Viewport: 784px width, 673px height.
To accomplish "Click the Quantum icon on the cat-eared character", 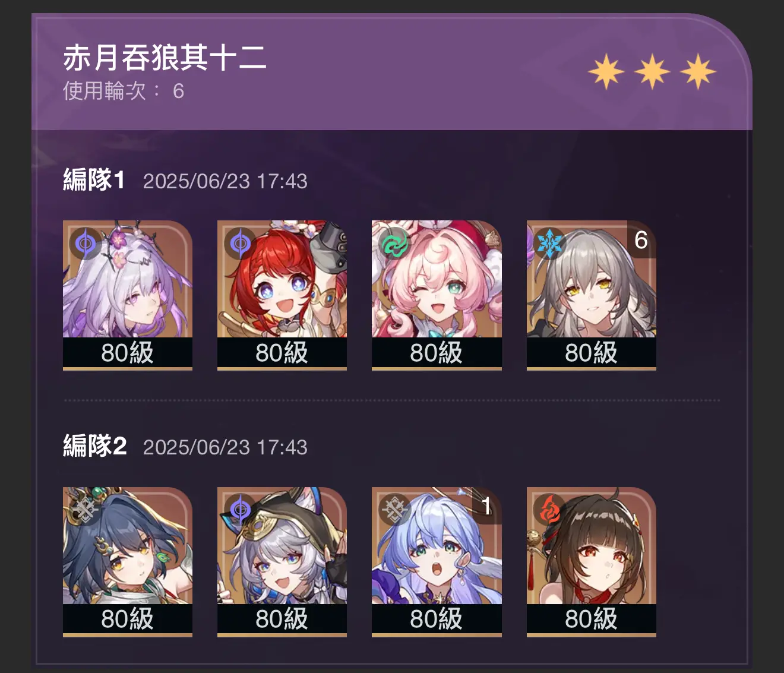I will pyautogui.click(x=239, y=508).
